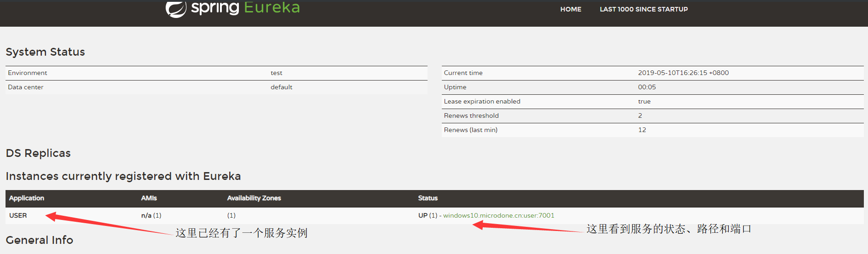Select the Data center label
The width and height of the screenshot is (868, 254).
point(26,87)
